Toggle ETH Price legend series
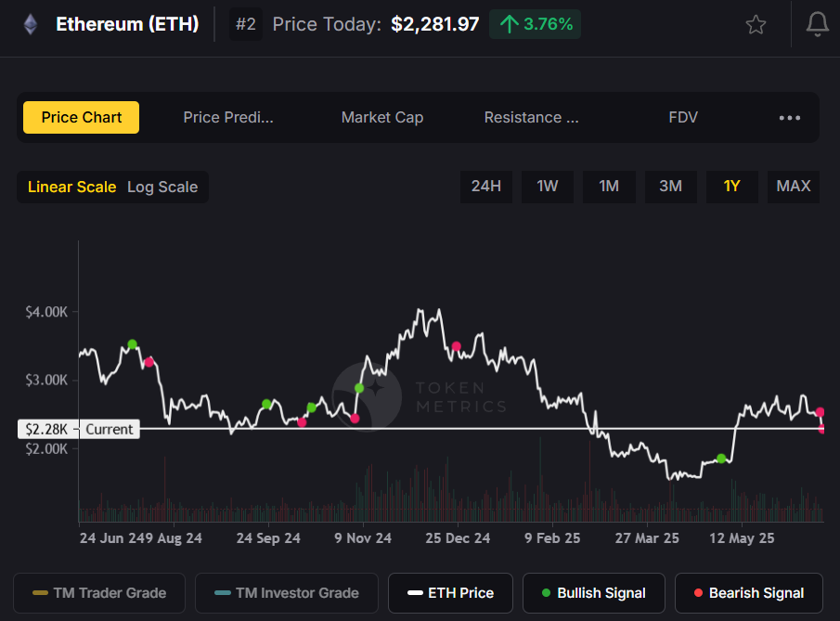840x621 pixels. (450, 593)
